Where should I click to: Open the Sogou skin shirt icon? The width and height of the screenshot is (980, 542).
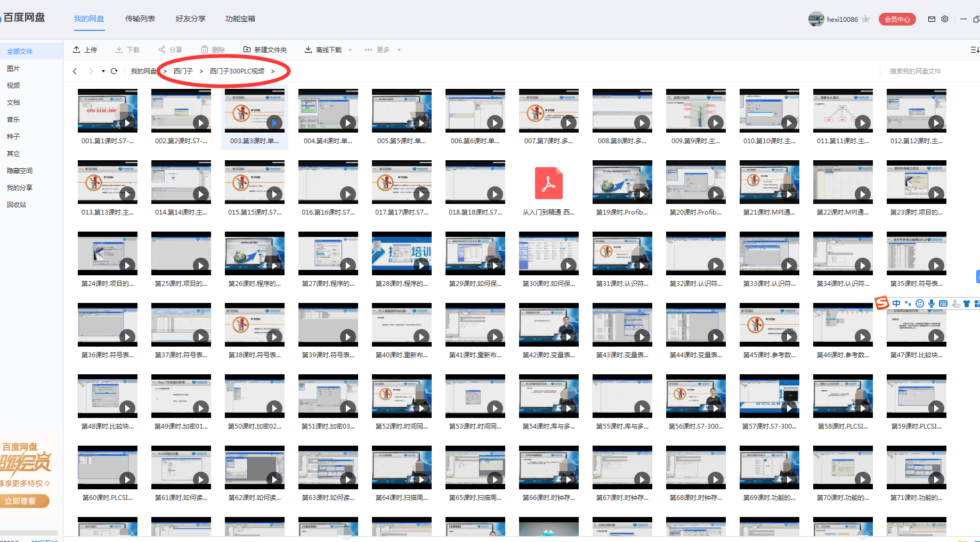pyautogui.click(x=967, y=303)
